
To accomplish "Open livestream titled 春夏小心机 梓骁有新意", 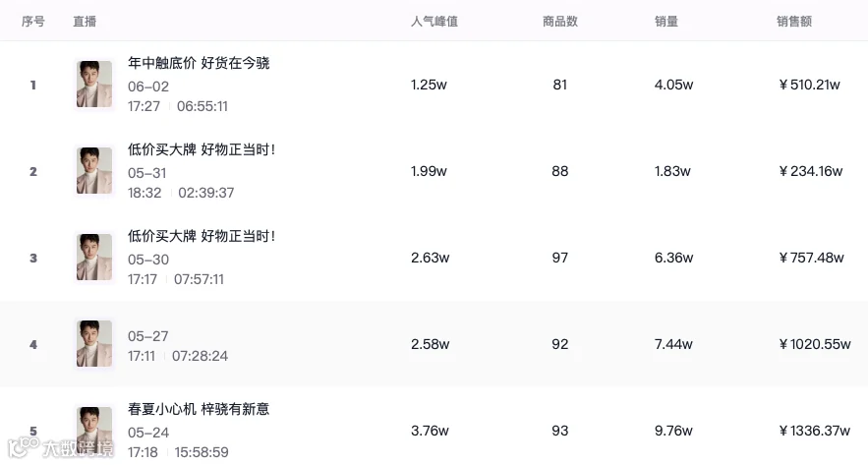I will tap(199, 409).
